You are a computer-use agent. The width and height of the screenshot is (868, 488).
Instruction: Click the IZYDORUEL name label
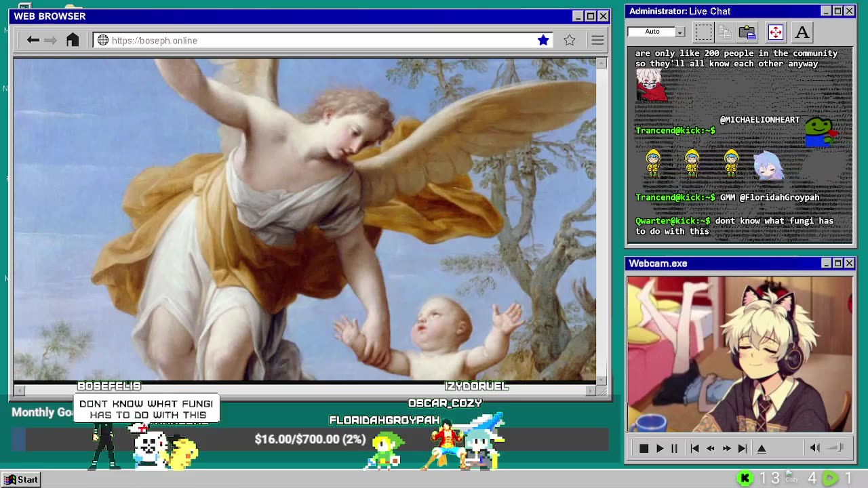476,386
